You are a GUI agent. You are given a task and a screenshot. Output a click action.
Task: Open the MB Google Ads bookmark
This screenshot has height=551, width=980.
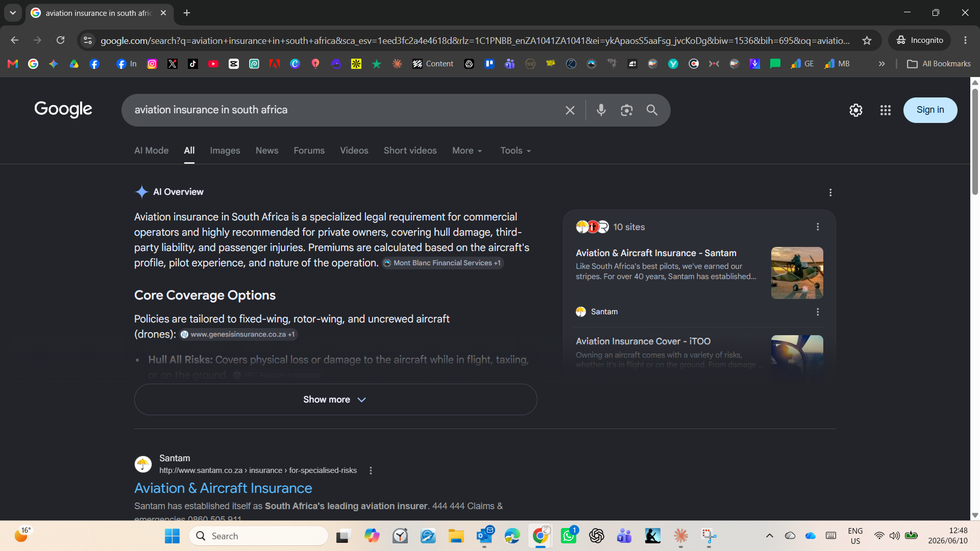[x=837, y=64]
